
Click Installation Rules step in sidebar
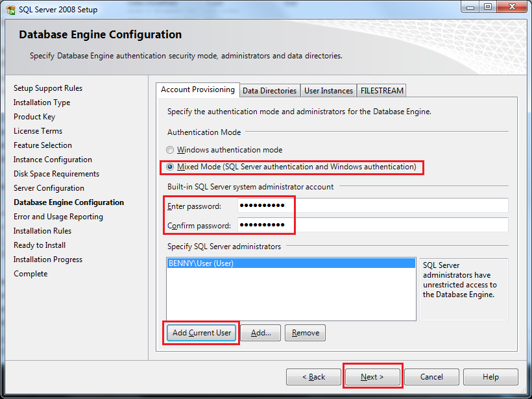tap(42, 231)
